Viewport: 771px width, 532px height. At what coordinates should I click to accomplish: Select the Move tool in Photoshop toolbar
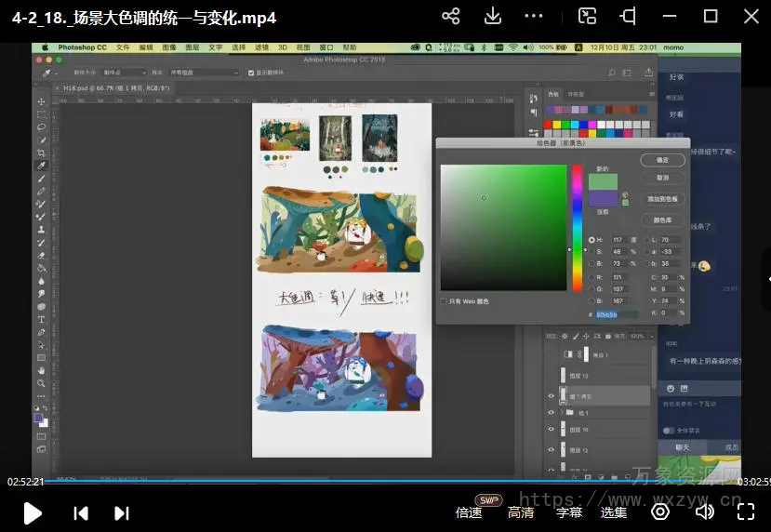pyautogui.click(x=41, y=101)
